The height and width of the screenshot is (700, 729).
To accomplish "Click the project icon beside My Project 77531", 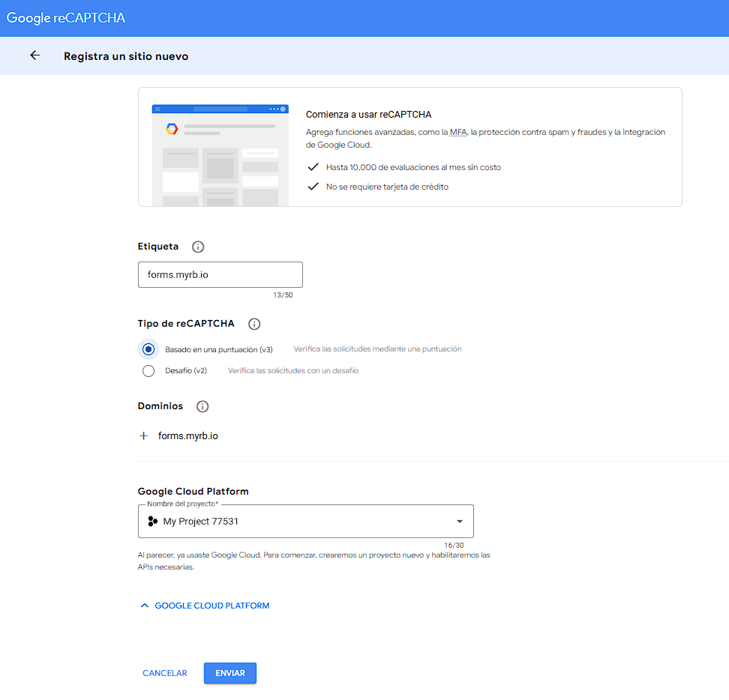I will 152,522.
